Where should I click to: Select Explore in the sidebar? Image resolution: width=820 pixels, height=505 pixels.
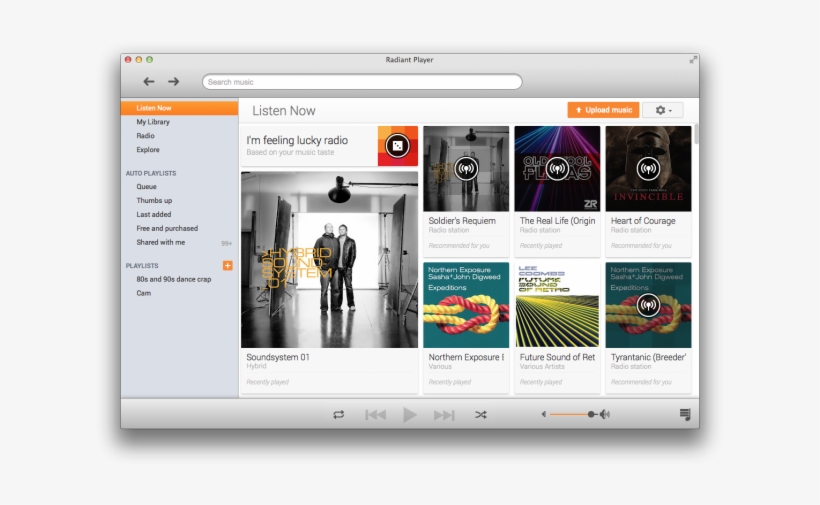click(148, 150)
